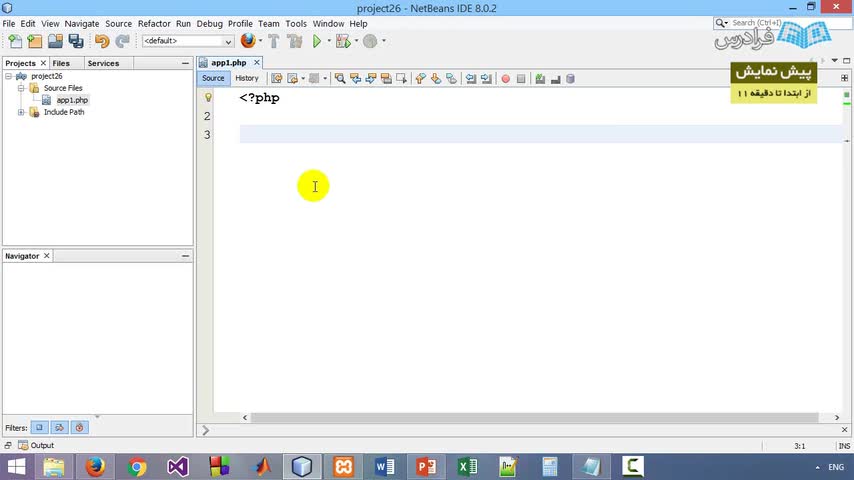Click Next Bookmark icon
The width and height of the screenshot is (854, 480).
point(436,78)
